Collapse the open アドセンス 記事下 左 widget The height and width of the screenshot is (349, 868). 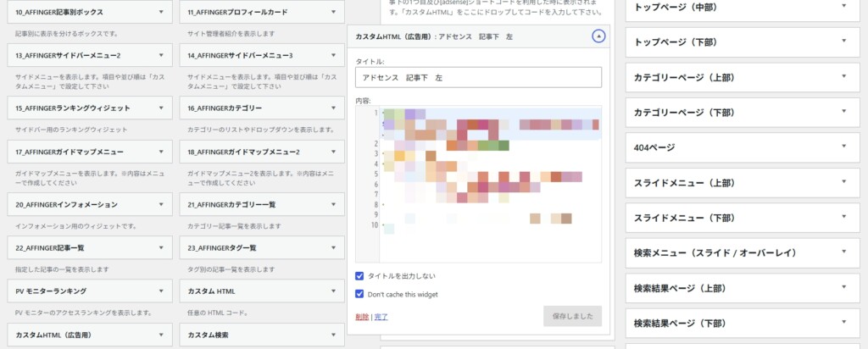click(x=598, y=36)
